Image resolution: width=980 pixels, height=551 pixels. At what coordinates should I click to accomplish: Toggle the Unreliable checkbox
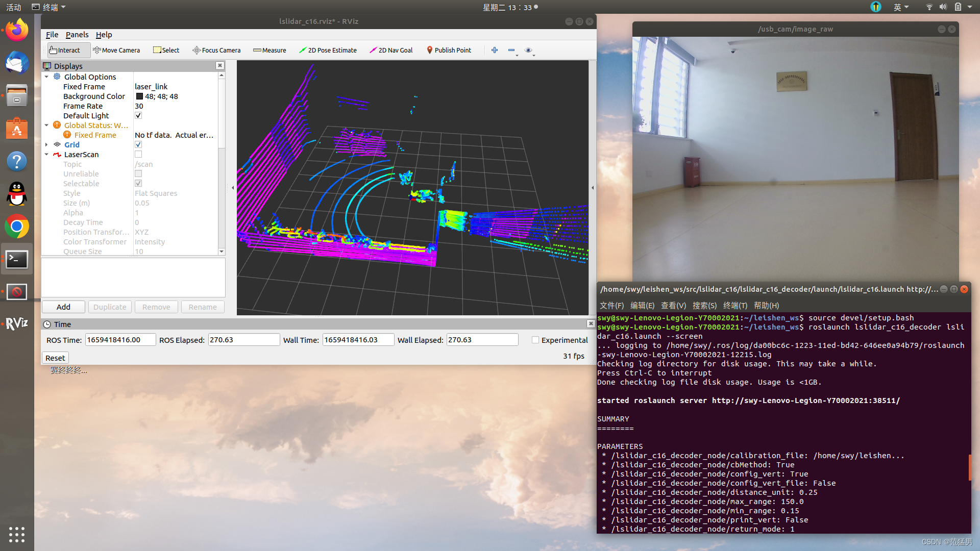(x=138, y=174)
